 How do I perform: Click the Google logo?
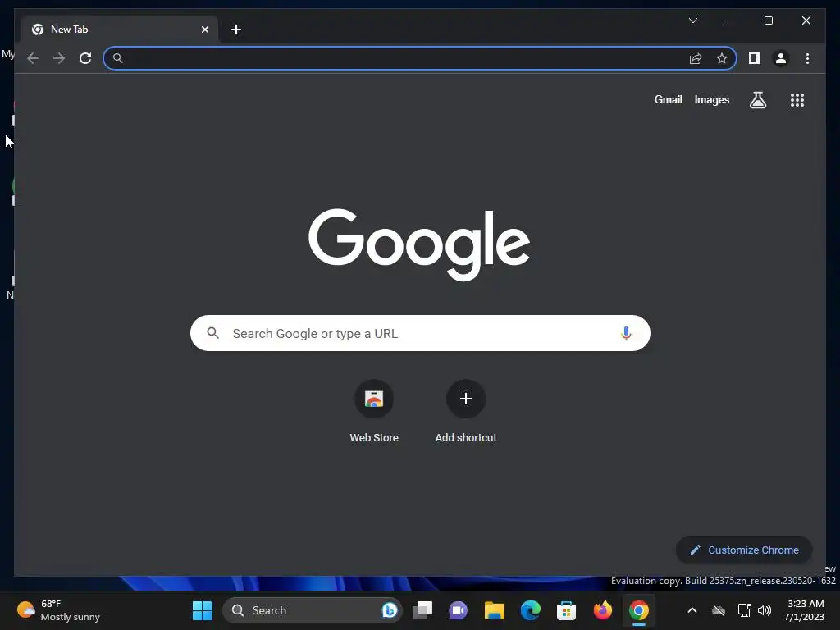click(x=419, y=244)
